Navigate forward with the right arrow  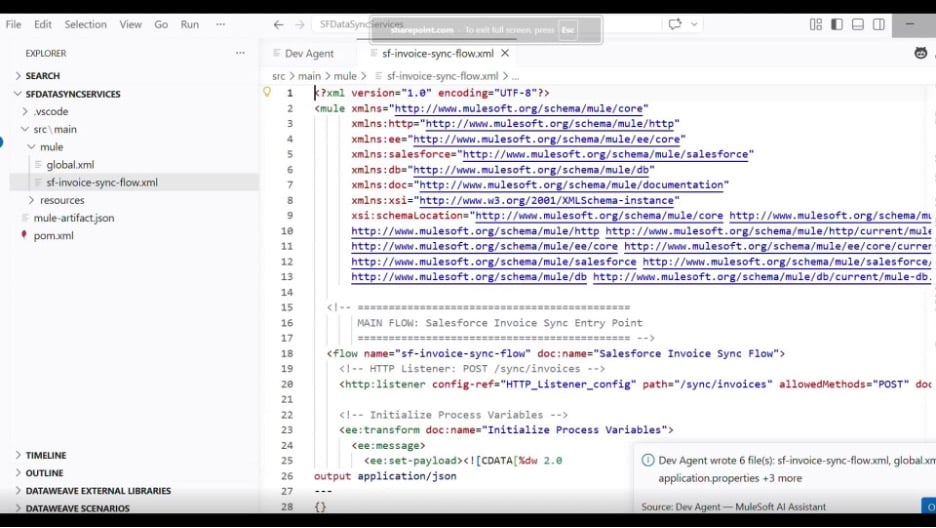(300, 24)
